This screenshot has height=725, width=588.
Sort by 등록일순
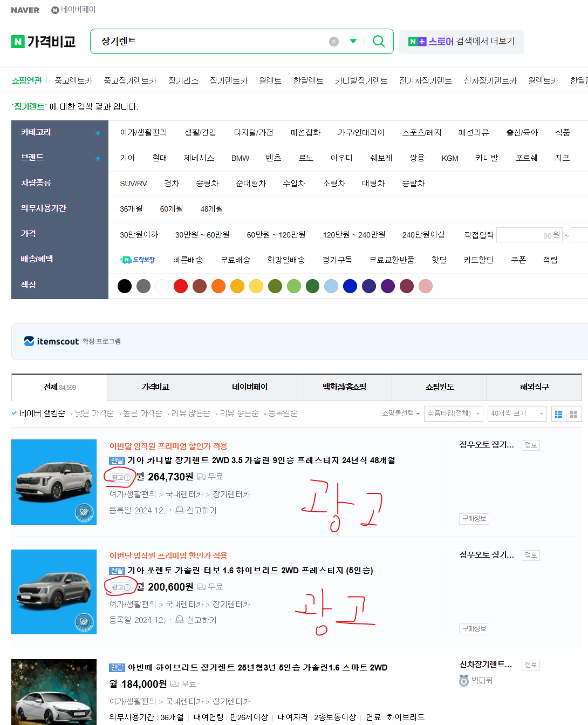point(283,414)
